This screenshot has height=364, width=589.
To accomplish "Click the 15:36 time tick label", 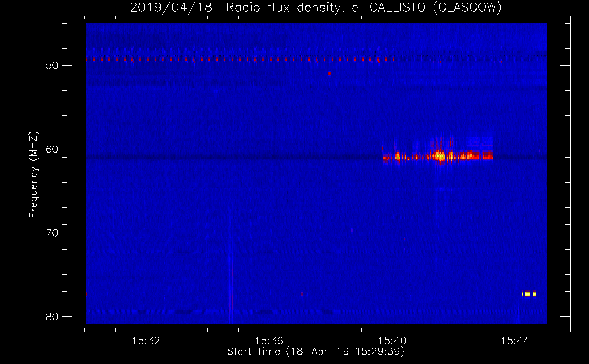I will tap(269, 341).
